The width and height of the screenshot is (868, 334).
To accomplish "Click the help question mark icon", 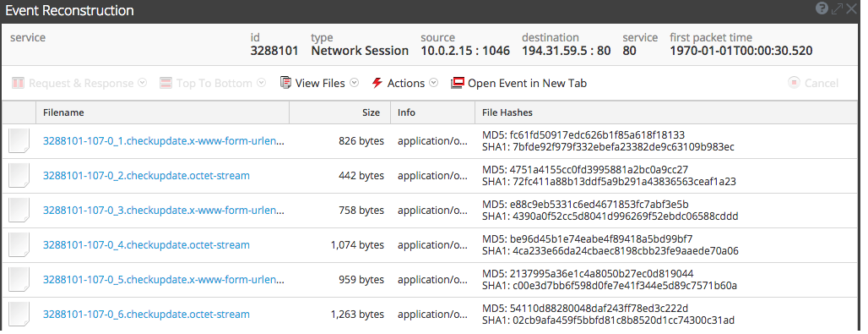I will (822, 8).
